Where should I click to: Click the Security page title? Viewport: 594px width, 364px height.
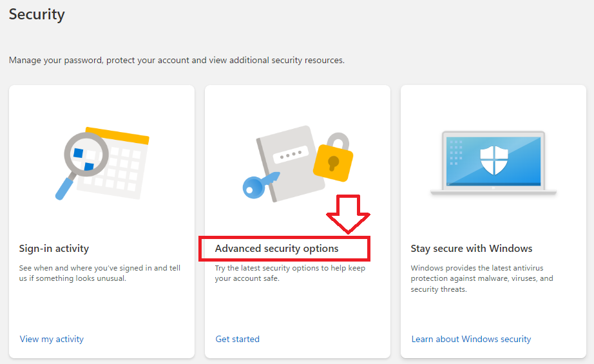coord(37,14)
